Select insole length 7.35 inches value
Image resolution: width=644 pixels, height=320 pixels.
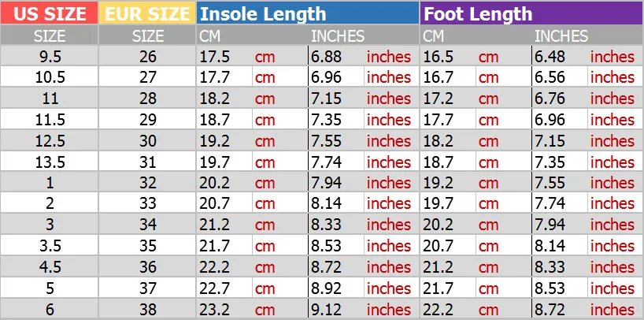click(325, 120)
